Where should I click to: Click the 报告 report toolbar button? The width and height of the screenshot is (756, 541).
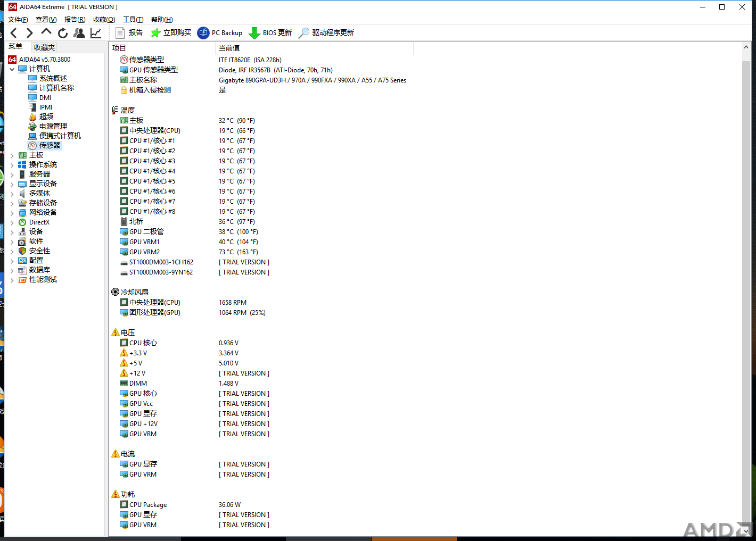[x=129, y=33]
